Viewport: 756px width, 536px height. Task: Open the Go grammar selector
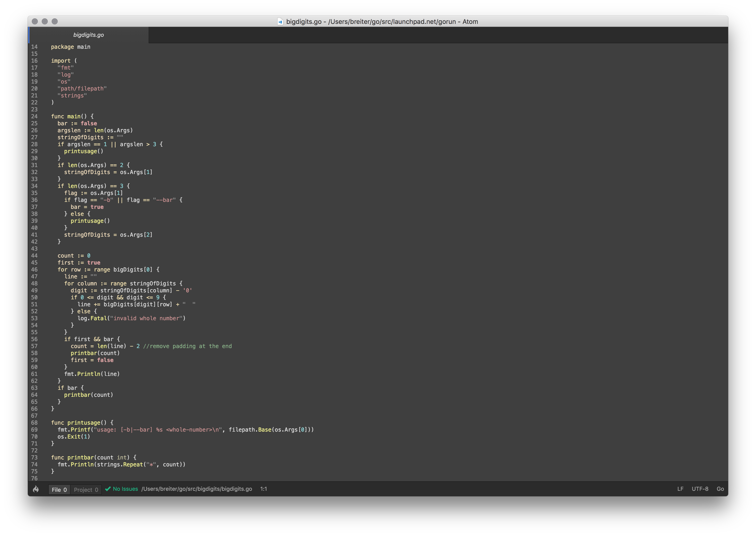point(720,489)
